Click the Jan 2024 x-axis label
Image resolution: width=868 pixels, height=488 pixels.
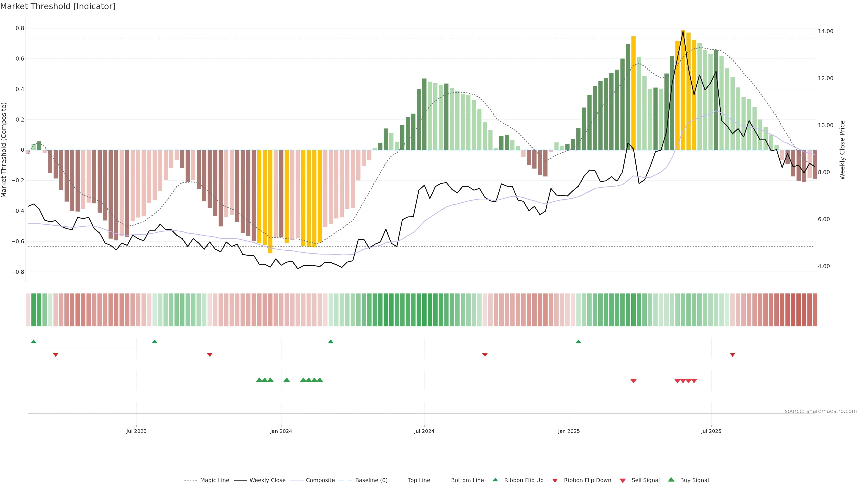(x=281, y=431)
